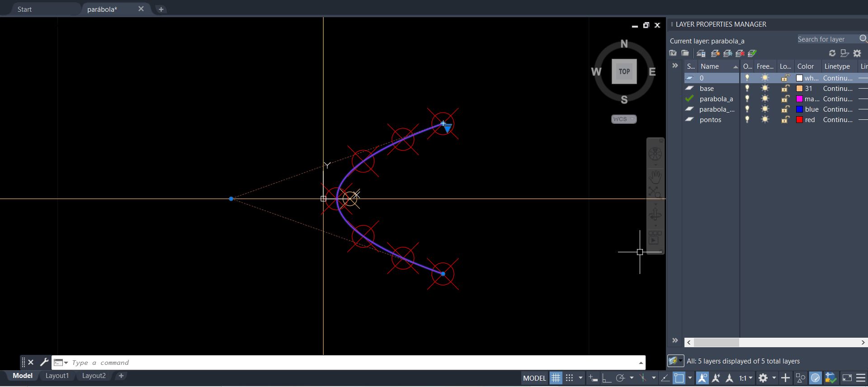The width and height of the screenshot is (868, 387).
Task: Click MODEL space button in status bar
Action: tap(534, 378)
